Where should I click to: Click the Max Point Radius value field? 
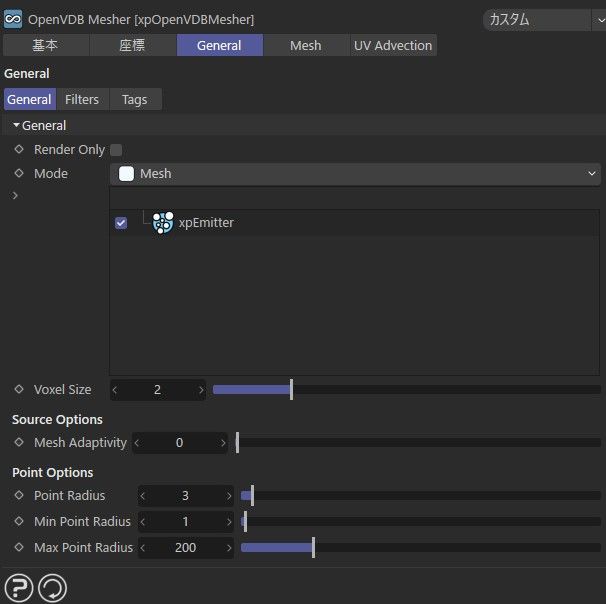[186, 547]
